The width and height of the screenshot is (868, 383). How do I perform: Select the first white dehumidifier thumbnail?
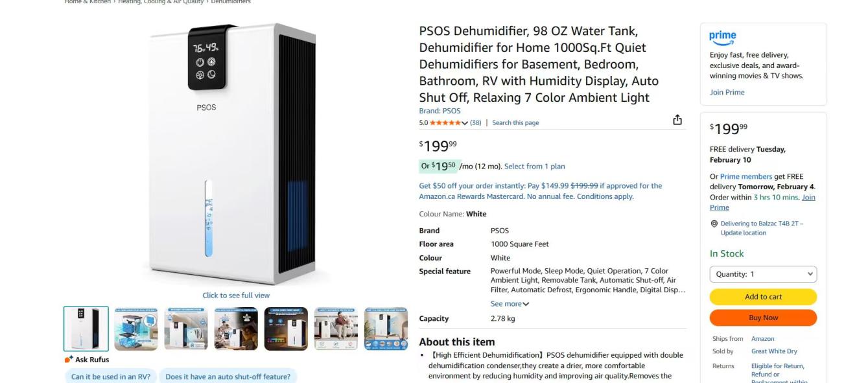[86, 329]
